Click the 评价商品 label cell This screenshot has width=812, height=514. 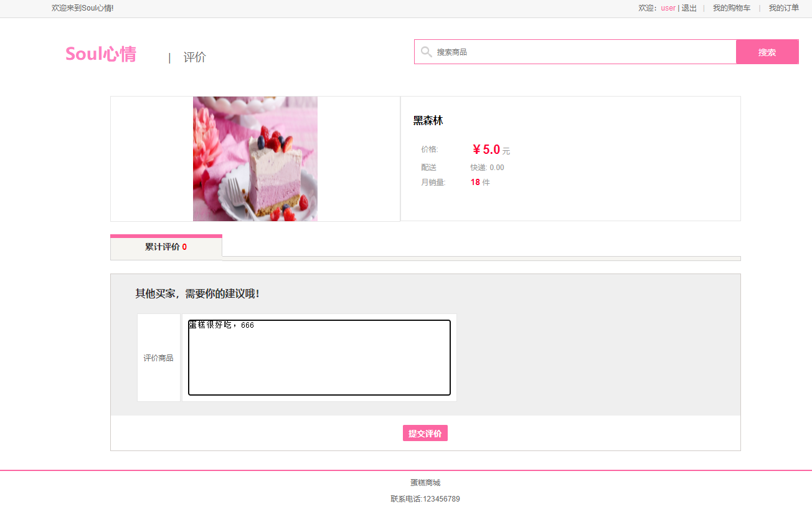tap(158, 358)
